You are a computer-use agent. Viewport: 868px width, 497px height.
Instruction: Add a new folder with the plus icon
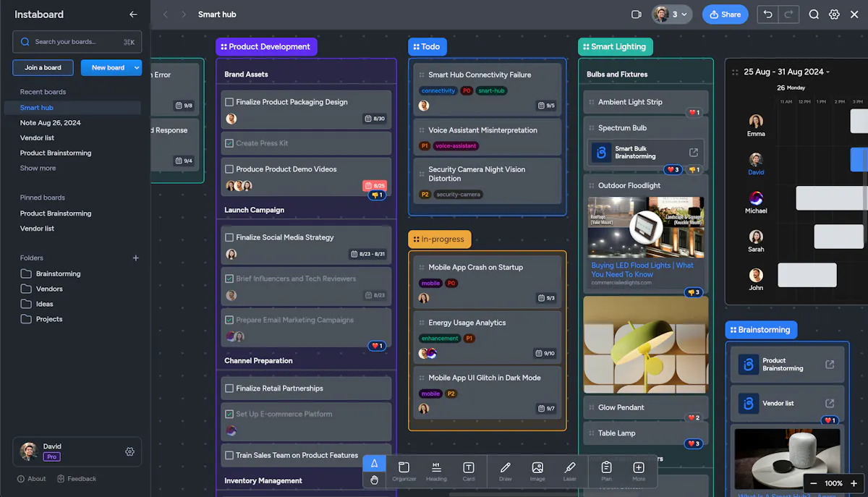coord(135,258)
